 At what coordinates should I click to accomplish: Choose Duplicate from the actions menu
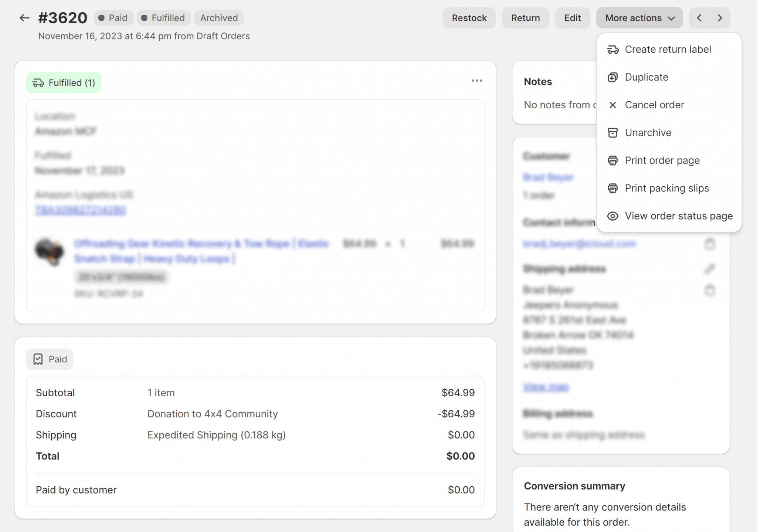(x=646, y=77)
